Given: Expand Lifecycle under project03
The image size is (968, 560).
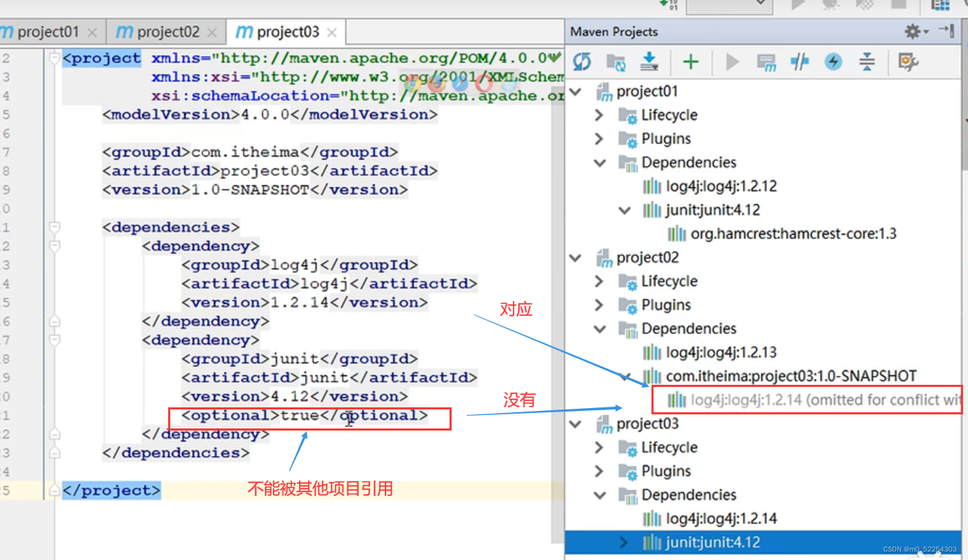Looking at the screenshot, I should 599,447.
